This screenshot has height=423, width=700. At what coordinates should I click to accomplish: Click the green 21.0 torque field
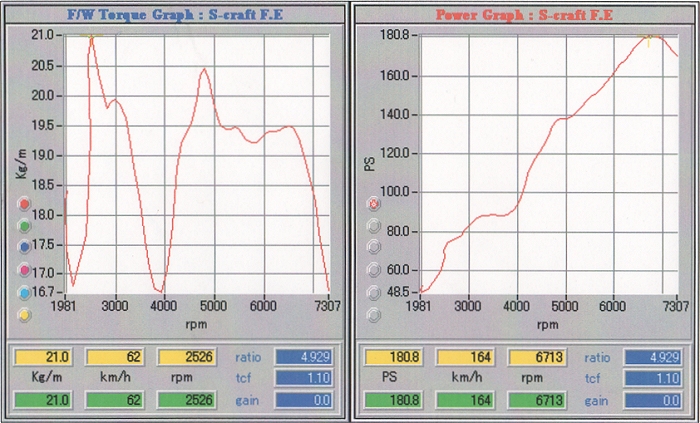point(43,399)
